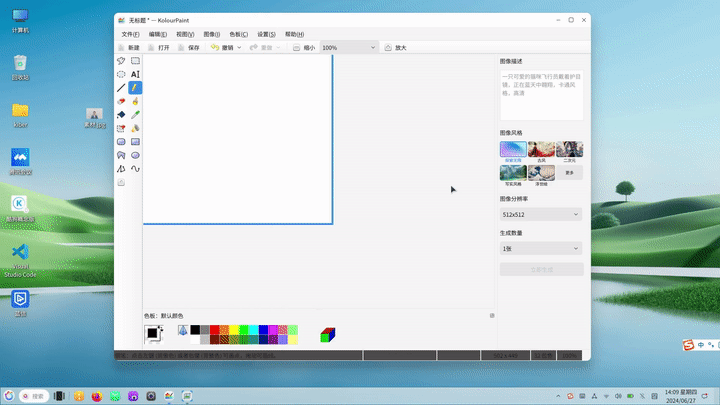720x405 pixels.
Task: Click the 保存 save toolbar button
Action: [x=189, y=48]
